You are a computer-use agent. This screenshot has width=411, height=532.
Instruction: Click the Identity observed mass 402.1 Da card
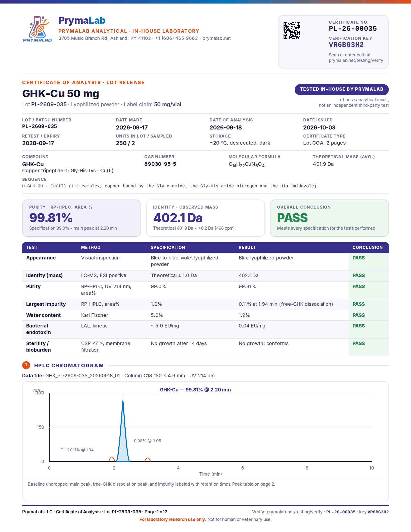pos(205,218)
